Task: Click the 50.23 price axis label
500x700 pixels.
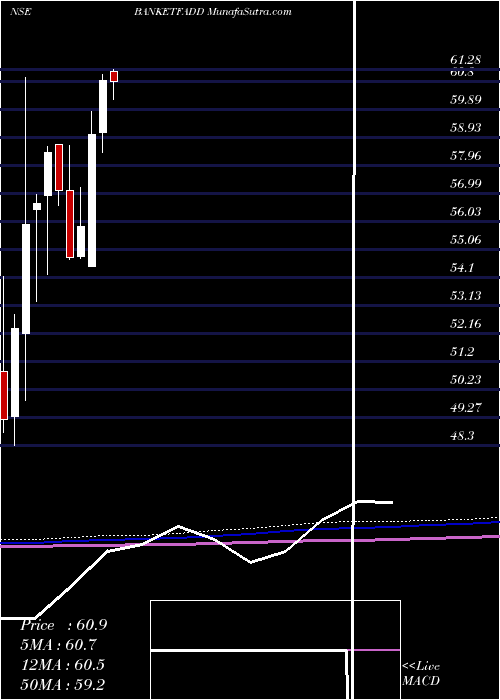Action: pos(466,379)
